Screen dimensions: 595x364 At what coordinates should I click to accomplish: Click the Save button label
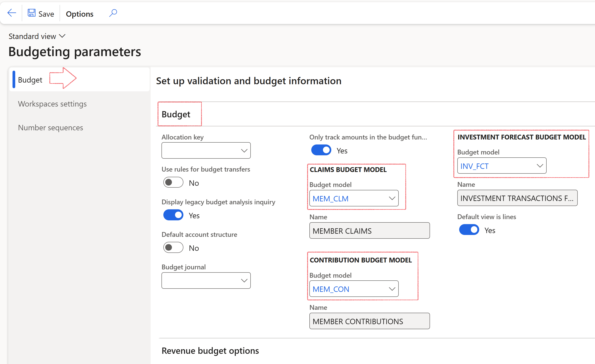click(46, 14)
